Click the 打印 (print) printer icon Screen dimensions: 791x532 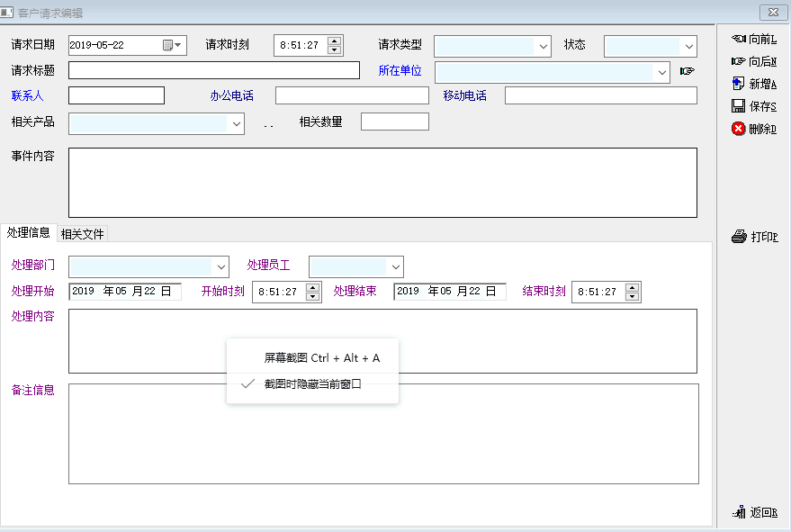[739, 237]
